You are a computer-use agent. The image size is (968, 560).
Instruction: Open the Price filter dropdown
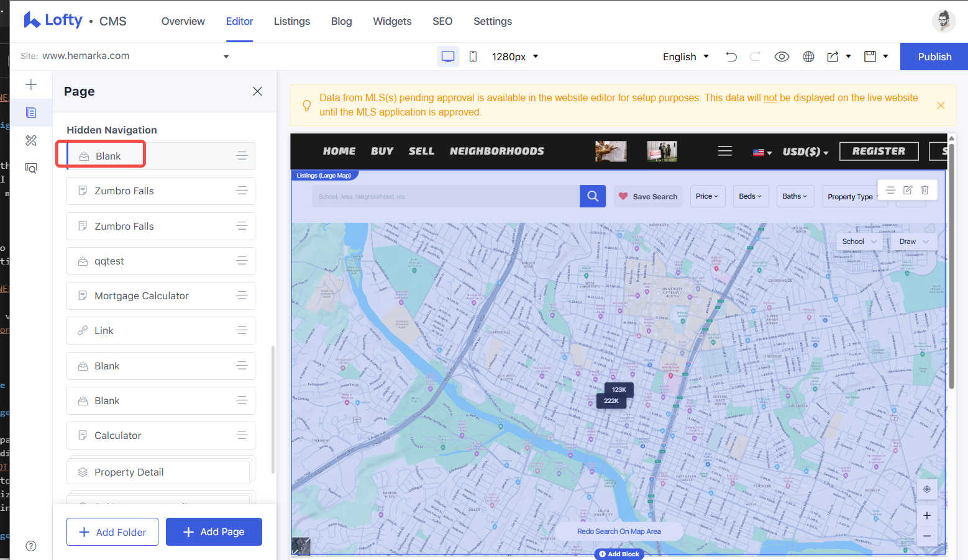pos(707,196)
